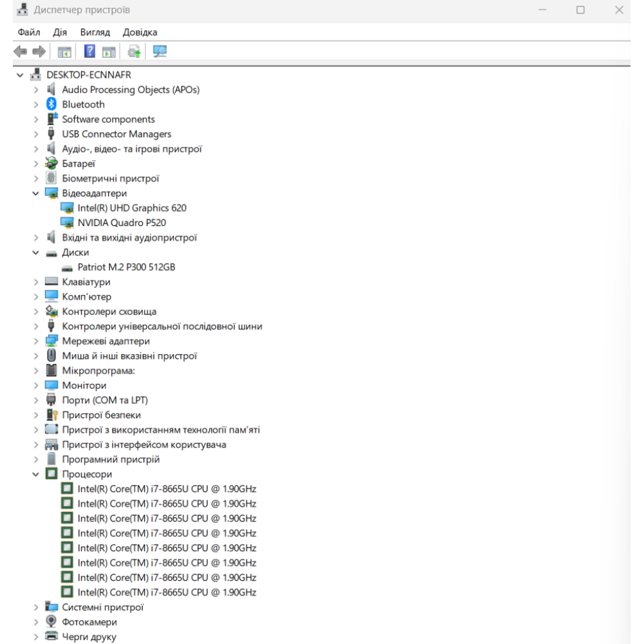
Task: Open the Файл menu
Action: [x=29, y=32]
